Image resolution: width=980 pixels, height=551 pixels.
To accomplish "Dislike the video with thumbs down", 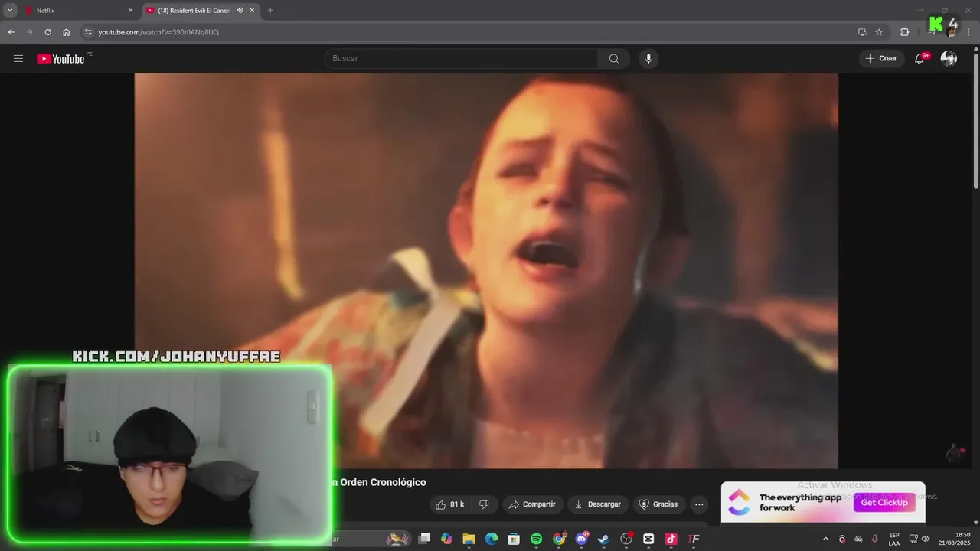I will 484,504.
